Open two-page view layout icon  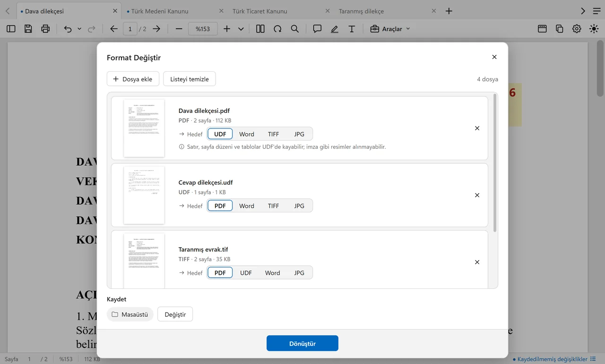tap(260, 29)
